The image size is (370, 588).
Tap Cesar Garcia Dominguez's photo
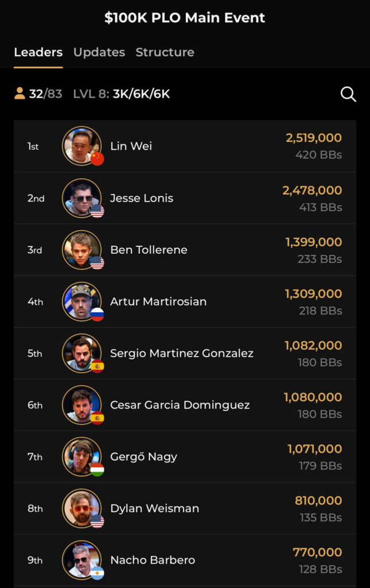[81, 405]
